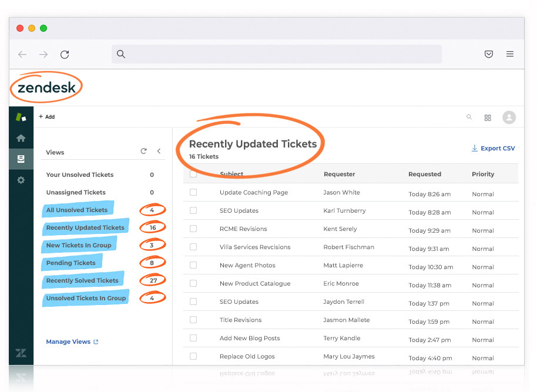Open the Zendesk products grid icon

click(488, 118)
